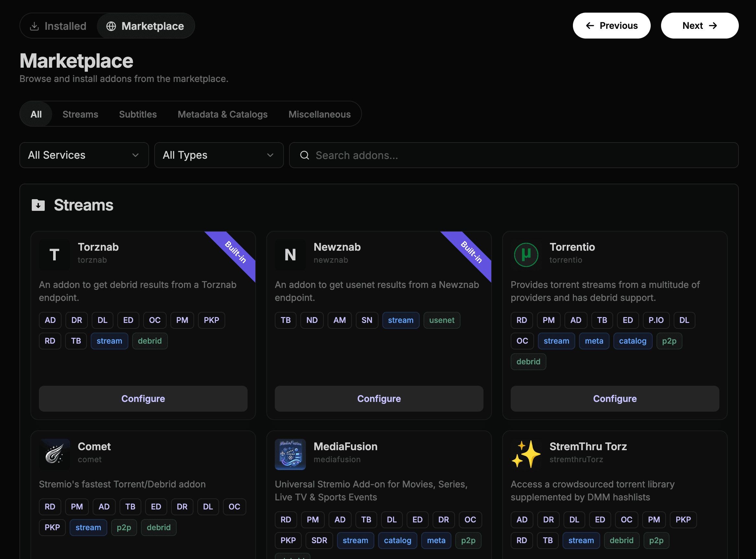Switch to the Miscellaneous tab

319,114
